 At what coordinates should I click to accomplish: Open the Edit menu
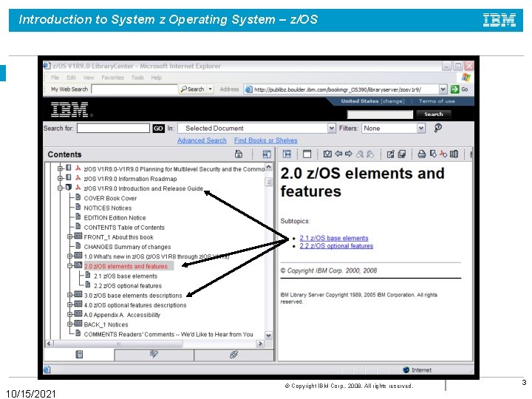[x=71, y=78]
